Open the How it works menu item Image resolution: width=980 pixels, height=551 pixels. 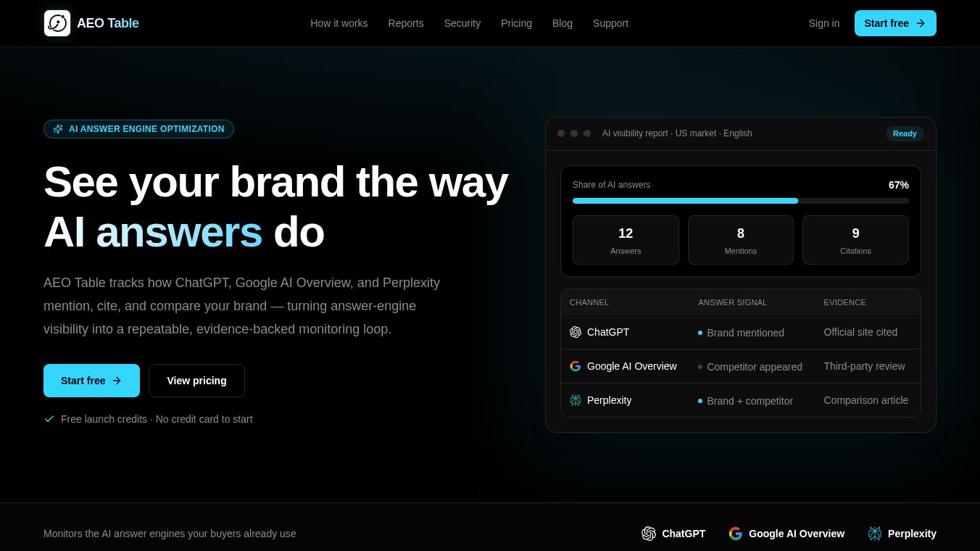coord(339,23)
